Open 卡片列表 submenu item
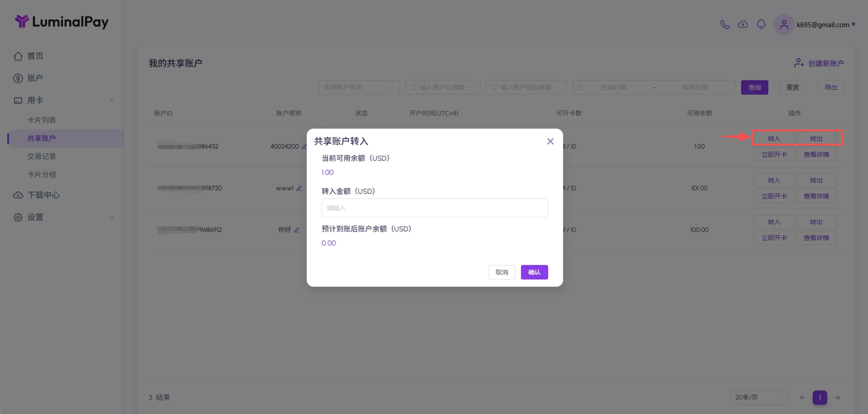Viewport: 868px width, 414px height. pos(41,120)
